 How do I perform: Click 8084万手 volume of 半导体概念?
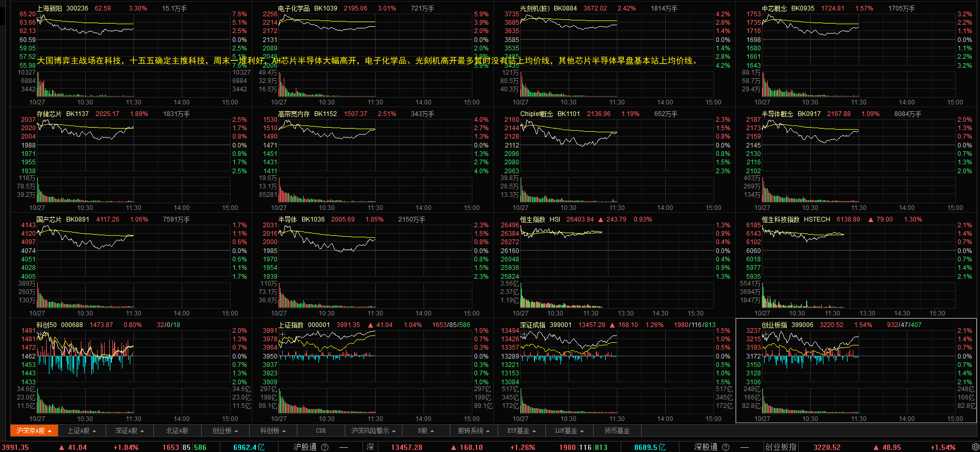(908, 114)
